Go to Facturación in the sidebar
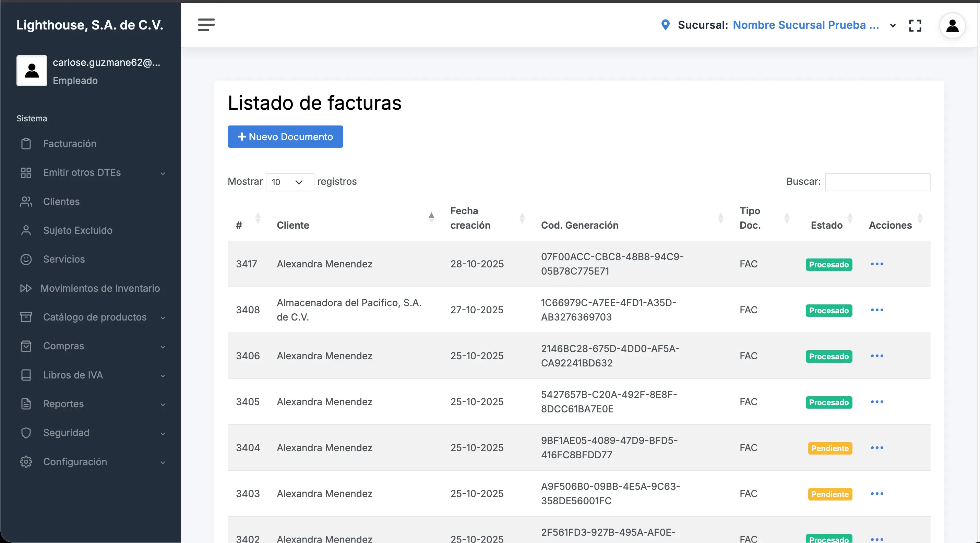This screenshot has width=980, height=543. tap(70, 144)
